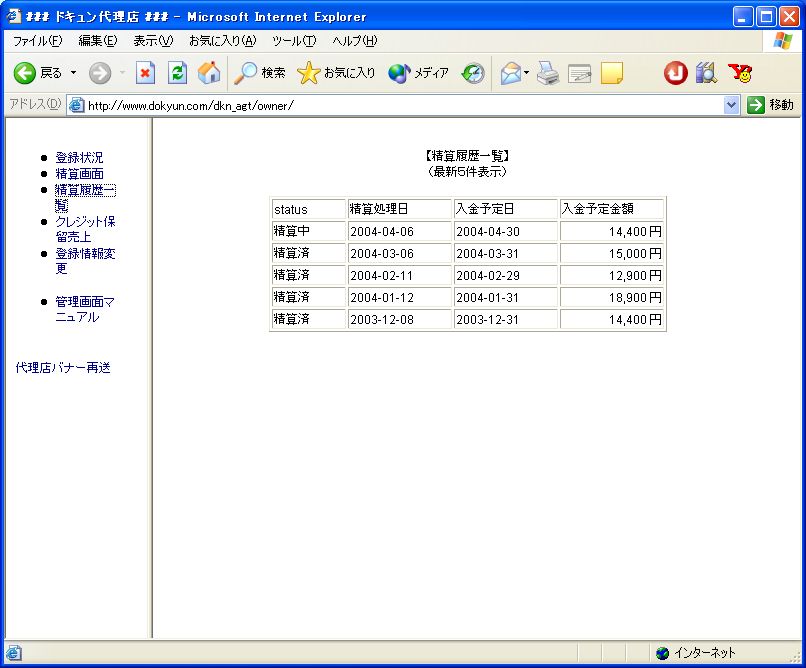
Task: Click the 2004-01-31 payment date cell
Action: [x=505, y=298]
